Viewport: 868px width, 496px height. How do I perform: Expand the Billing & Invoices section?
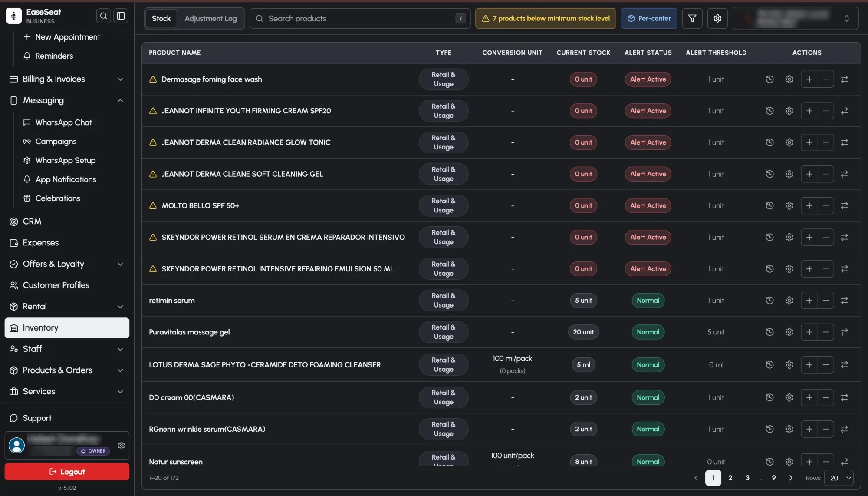[x=67, y=79]
